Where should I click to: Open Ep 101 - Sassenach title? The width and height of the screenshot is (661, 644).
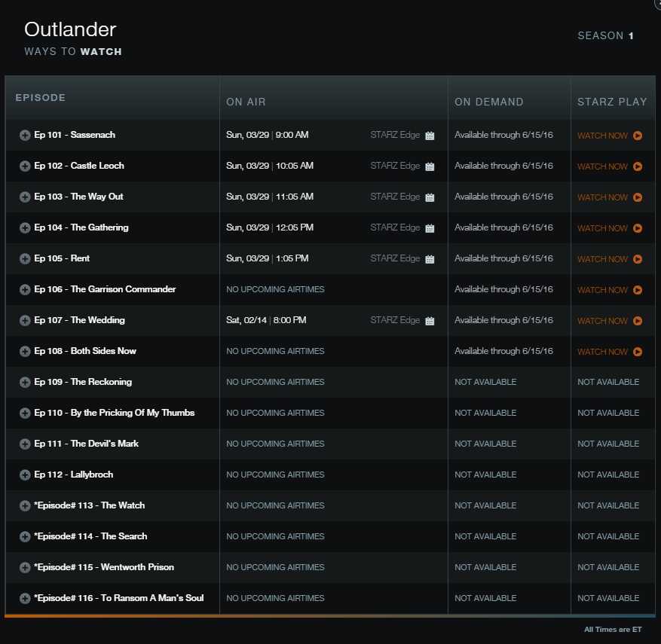75,135
